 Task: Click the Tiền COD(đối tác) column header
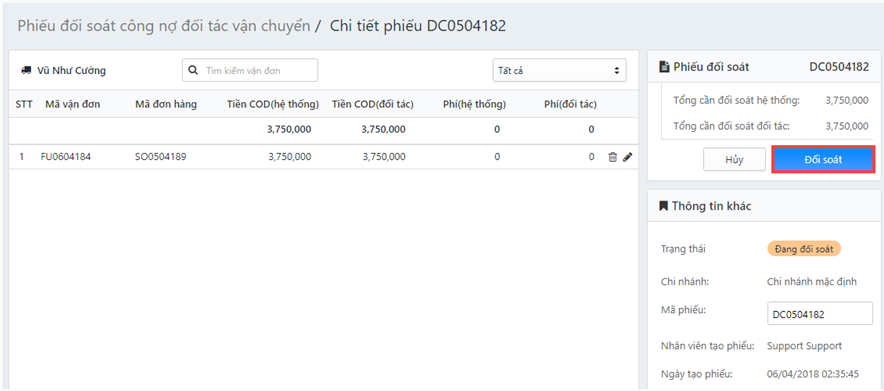pos(373,104)
